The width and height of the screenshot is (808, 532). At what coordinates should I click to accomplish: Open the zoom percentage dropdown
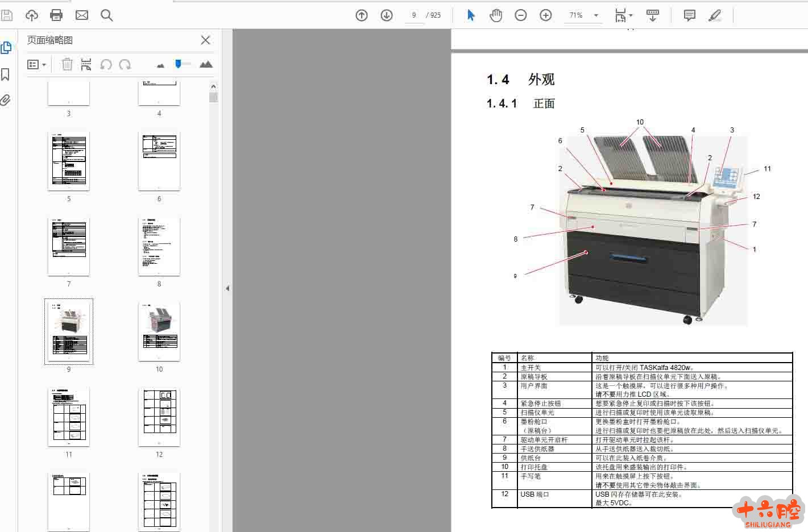pos(596,15)
